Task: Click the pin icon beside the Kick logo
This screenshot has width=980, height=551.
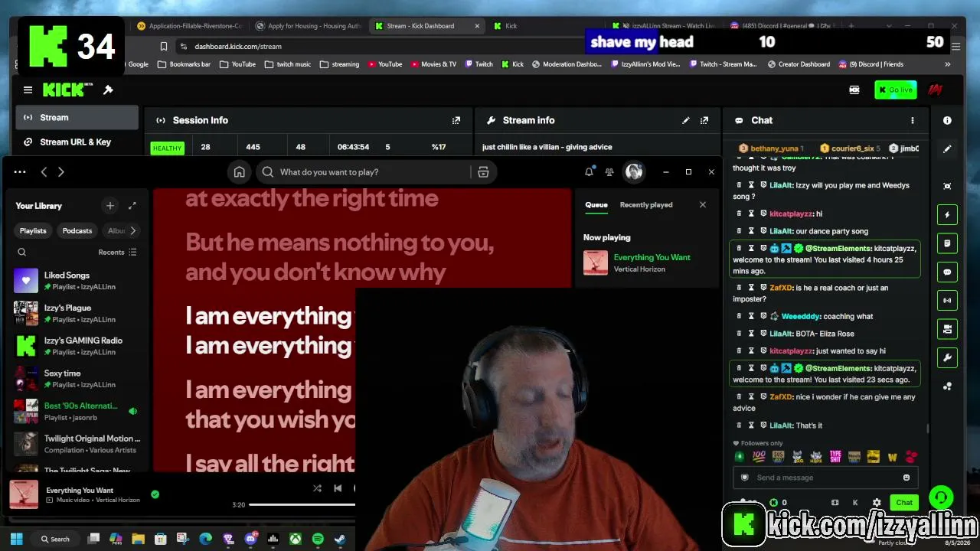Action: tap(108, 90)
